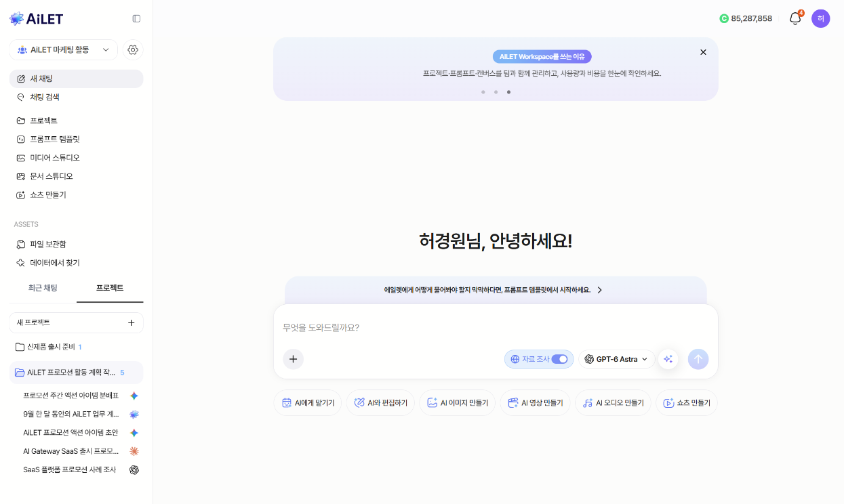Image resolution: width=844 pixels, height=504 pixels.
Task: Collapse the sidebar panel icon
Action: [x=136, y=18]
